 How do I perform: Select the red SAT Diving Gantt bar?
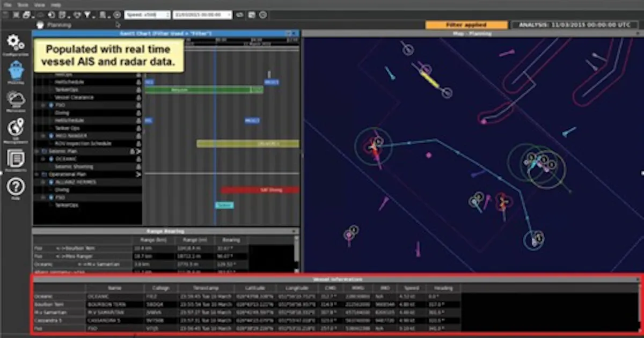click(260, 190)
